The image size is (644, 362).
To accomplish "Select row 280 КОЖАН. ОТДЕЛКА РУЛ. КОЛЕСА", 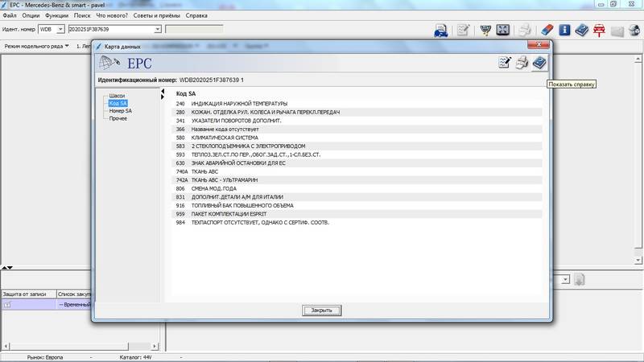I will pos(357,112).
